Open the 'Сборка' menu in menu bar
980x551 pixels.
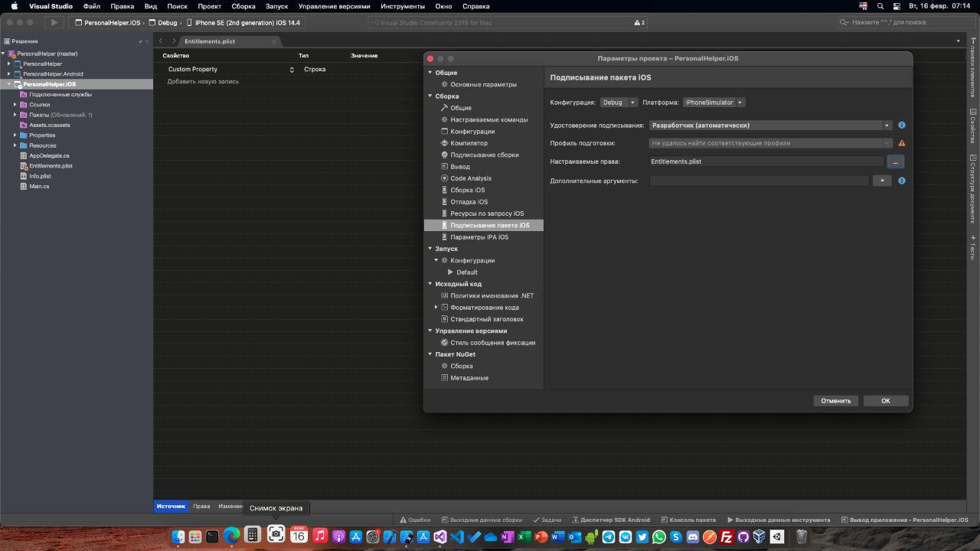point(243,6)
